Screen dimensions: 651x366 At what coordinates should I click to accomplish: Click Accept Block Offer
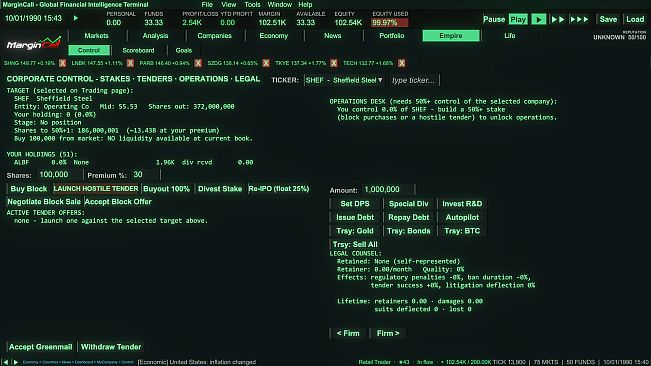point(118,202)
